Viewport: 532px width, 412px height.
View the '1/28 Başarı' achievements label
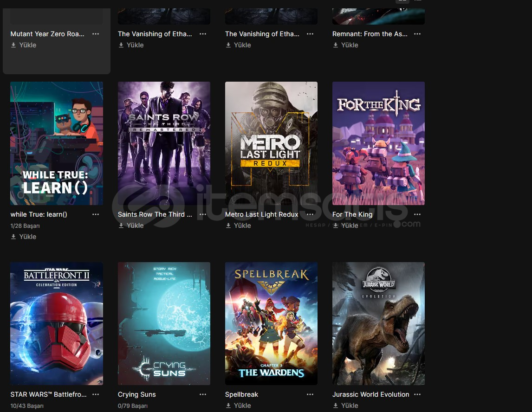point(25,226)
